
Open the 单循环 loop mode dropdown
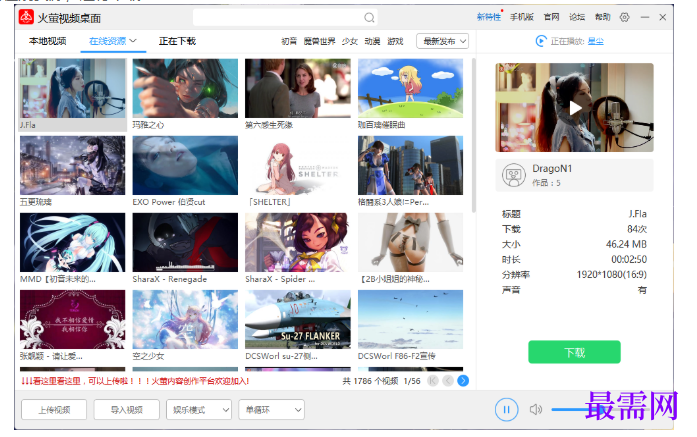(271, 409)
